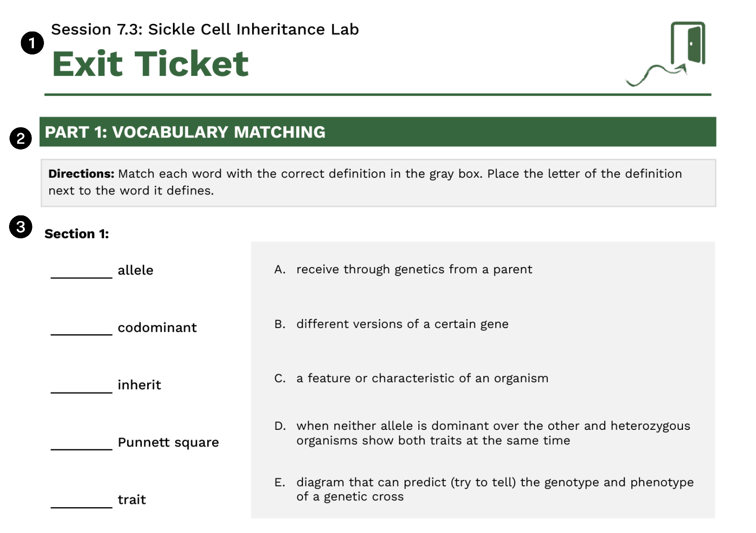Viewport: 756px width, 533px height.
Task: Click the Directions text box
Action: coord(378,183)
